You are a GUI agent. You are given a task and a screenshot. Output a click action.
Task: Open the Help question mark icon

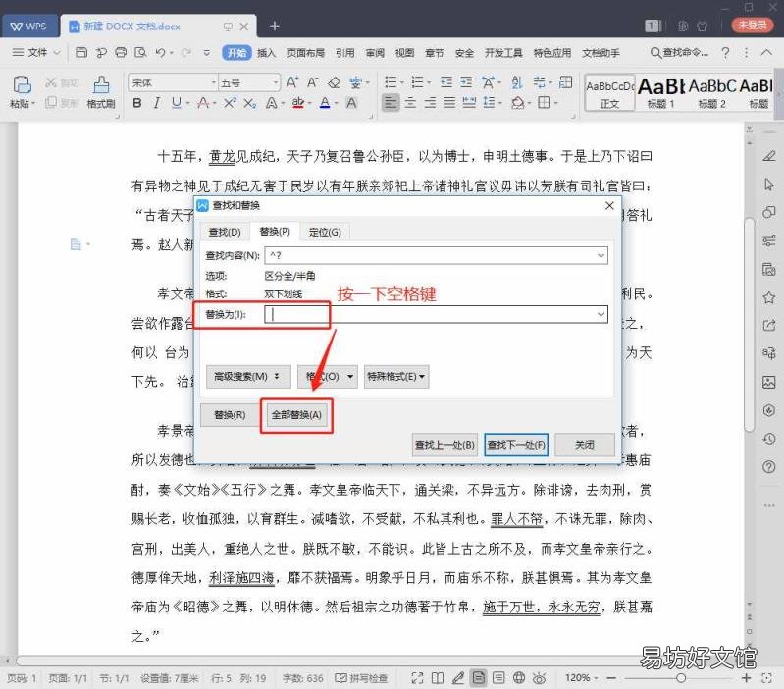pos(725,52)
